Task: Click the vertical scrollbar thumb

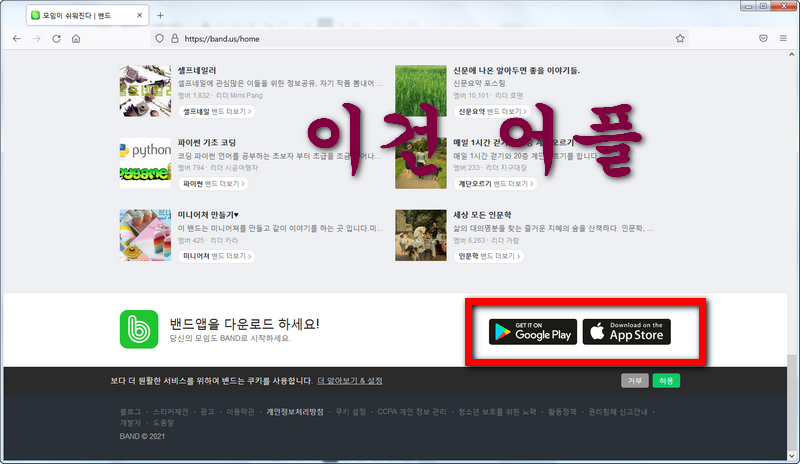Action: pyautogui.click(x=791, y=402)
